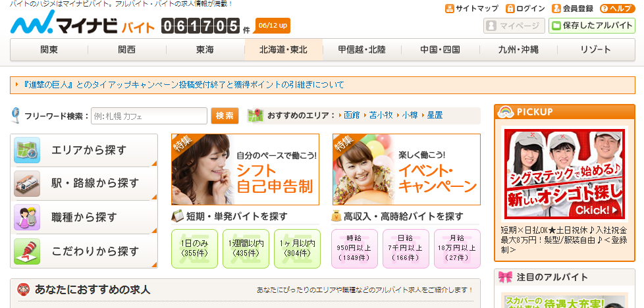This screenshot has height=308, width=644.
Task: Open the シフト自己申告制 feature banner
Action: click(245, 170)
